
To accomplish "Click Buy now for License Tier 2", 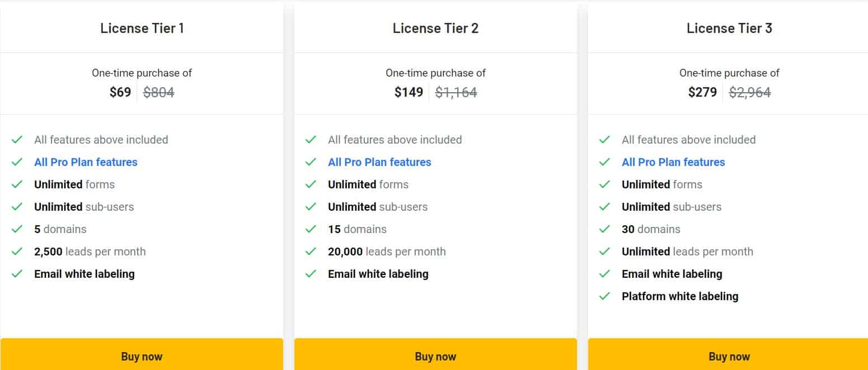I will [435, 356].
